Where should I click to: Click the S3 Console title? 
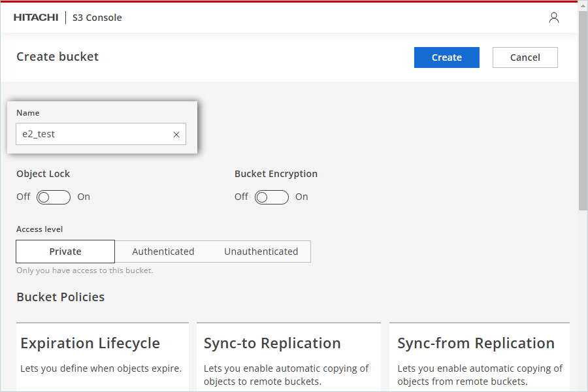97,18
